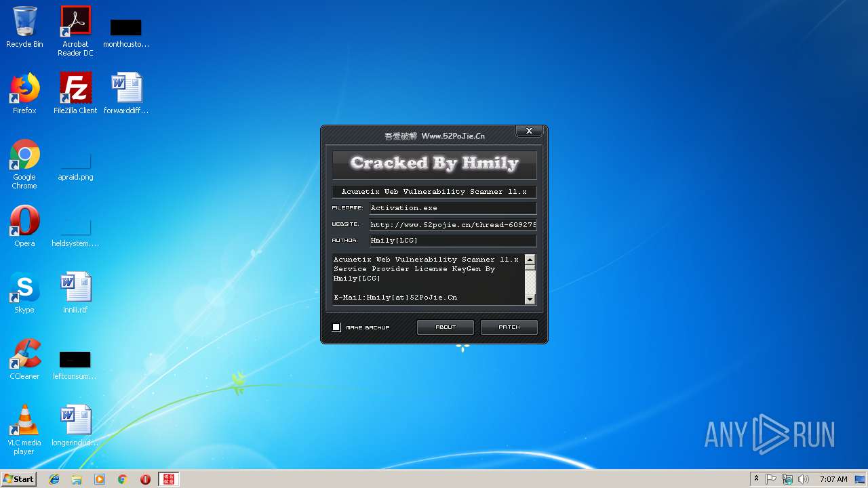Open the Google Chrome desktop shortcut

click(24, 164)
